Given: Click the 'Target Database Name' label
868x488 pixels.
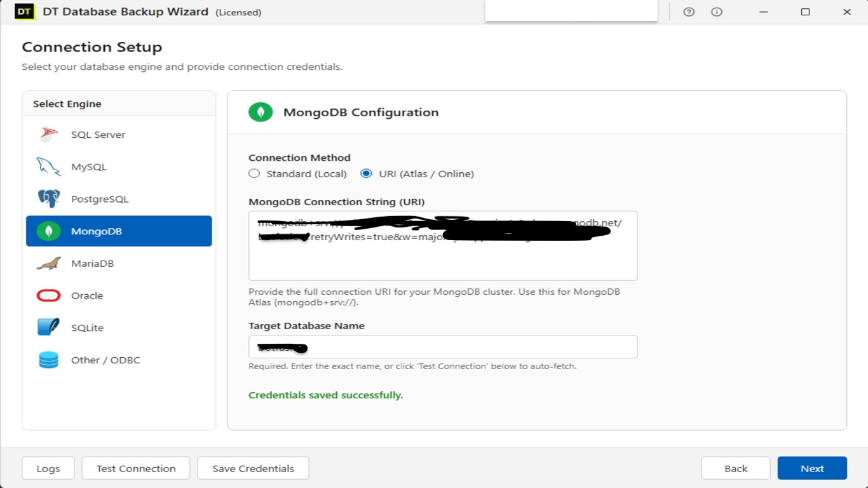Looking at the screenshot, I should [x=307, y=326].
